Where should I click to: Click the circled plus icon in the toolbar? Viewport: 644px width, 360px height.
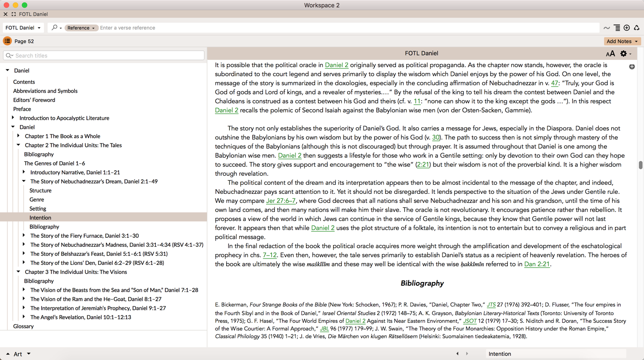click(627, 28)
